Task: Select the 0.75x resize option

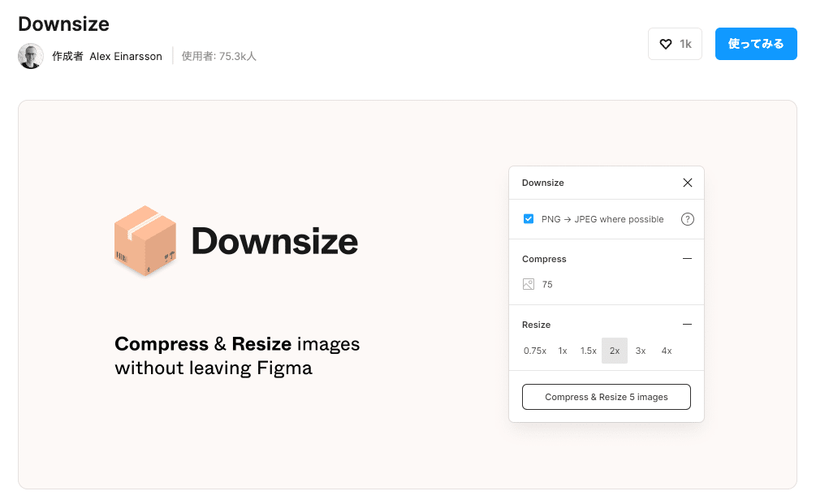Action: click(535, 351)
